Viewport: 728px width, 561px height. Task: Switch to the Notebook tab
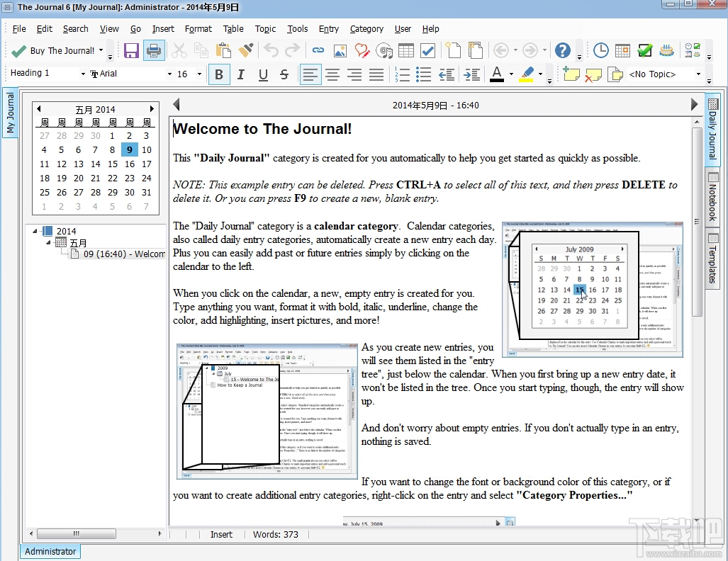pyautogui.click(x=712, y=197)
